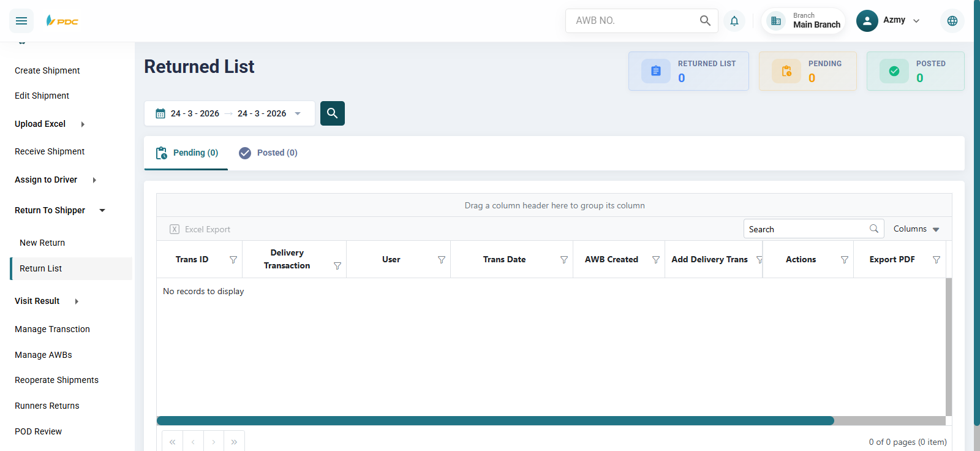Click the notifications bell icon
The image size is (980, 451).
click(734, 21)
